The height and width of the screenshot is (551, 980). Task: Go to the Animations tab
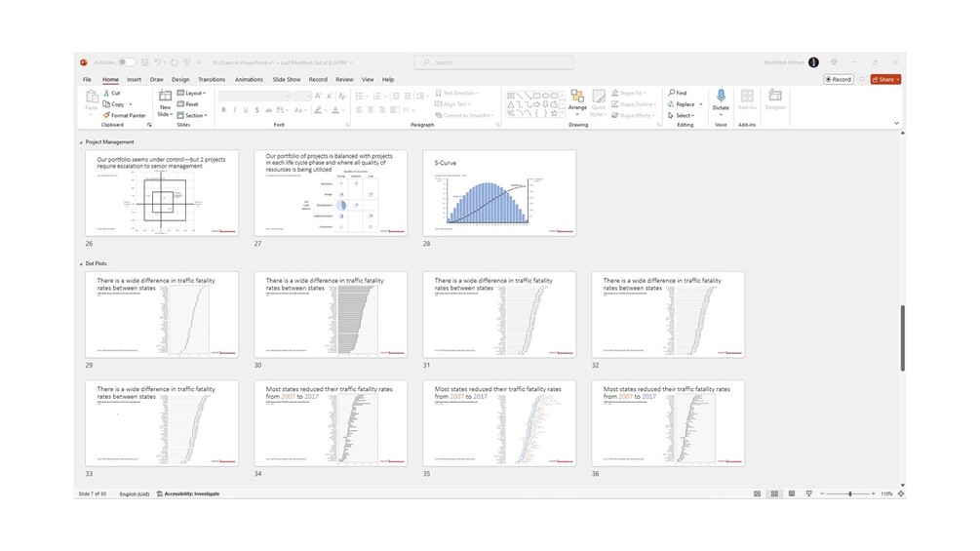[249, 80]
